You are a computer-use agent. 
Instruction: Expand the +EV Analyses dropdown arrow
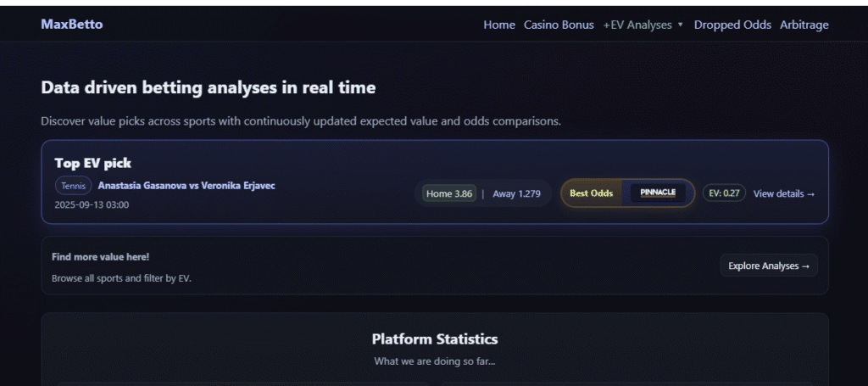point(680,25)
